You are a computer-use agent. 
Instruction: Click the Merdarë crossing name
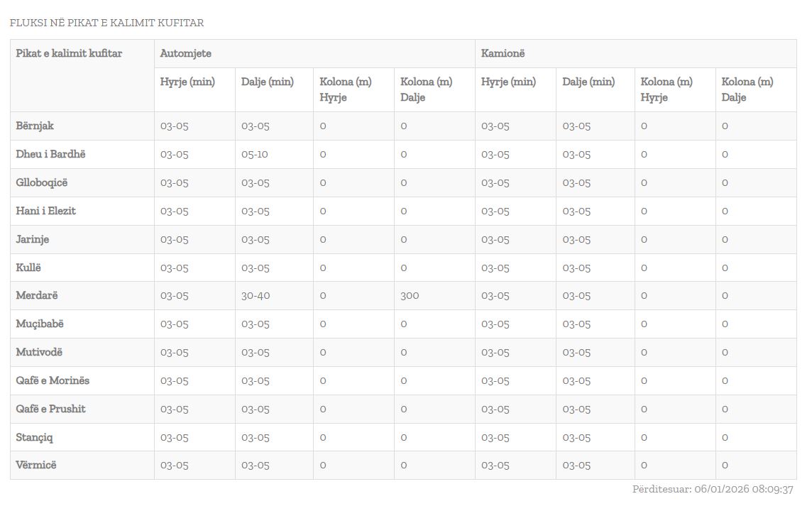pos(37,295)
